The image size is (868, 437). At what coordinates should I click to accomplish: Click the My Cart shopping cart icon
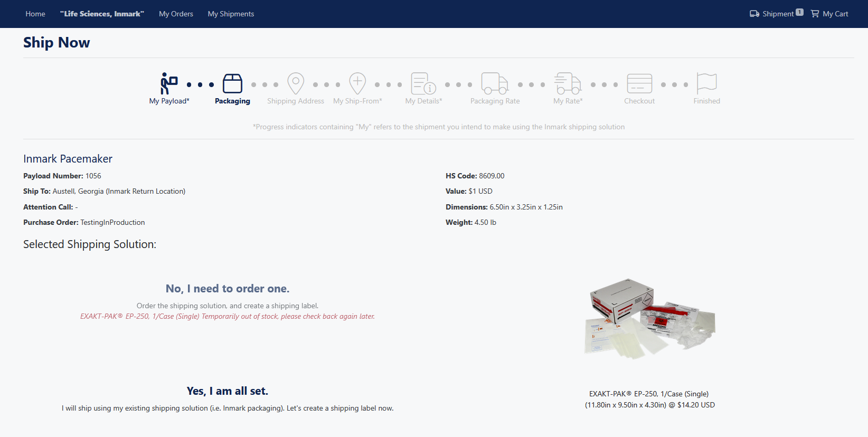point(815,14)
